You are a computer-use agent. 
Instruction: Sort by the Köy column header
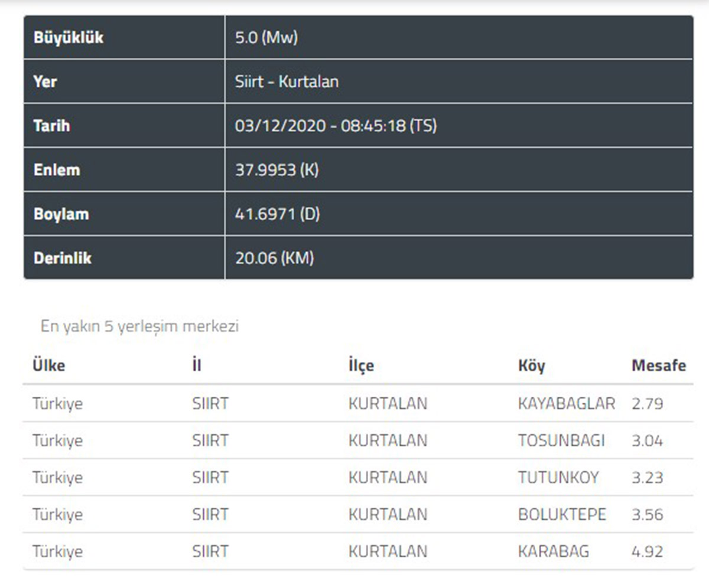click(531, 365)
